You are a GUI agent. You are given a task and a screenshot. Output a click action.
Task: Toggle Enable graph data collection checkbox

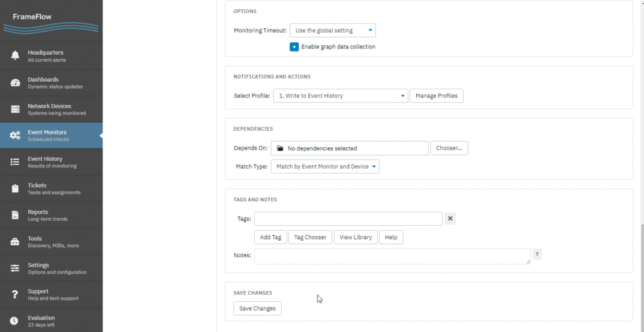[x=294, y=47]
